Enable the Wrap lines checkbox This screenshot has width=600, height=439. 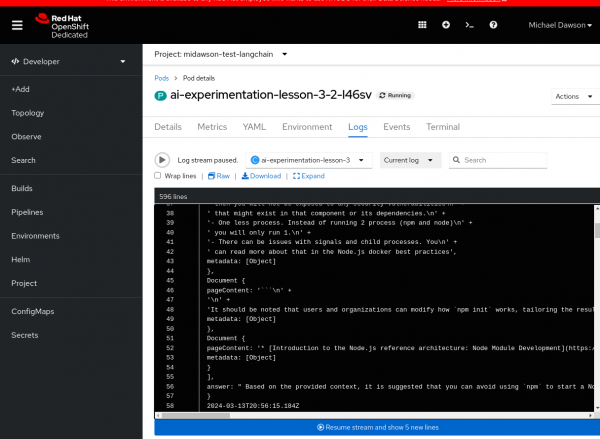click(x=158, y=176)
